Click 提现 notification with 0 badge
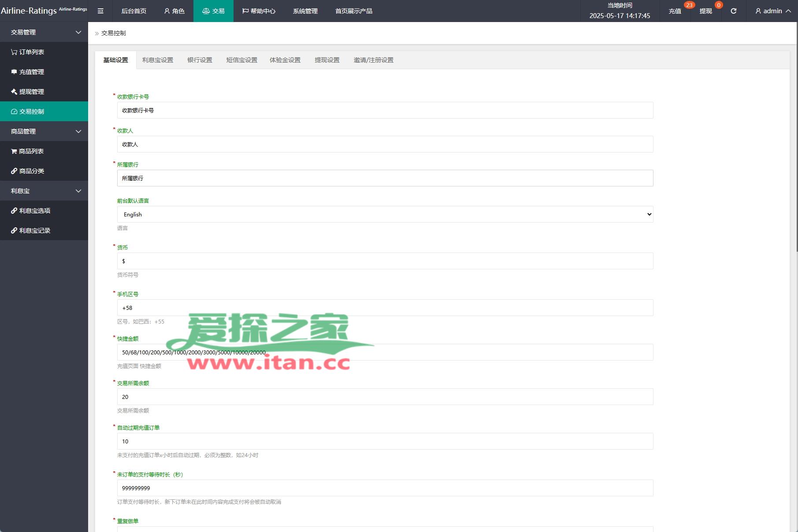The height and width of the screenshot is (532, 798). pyautogui.click(x=705, y=11)
